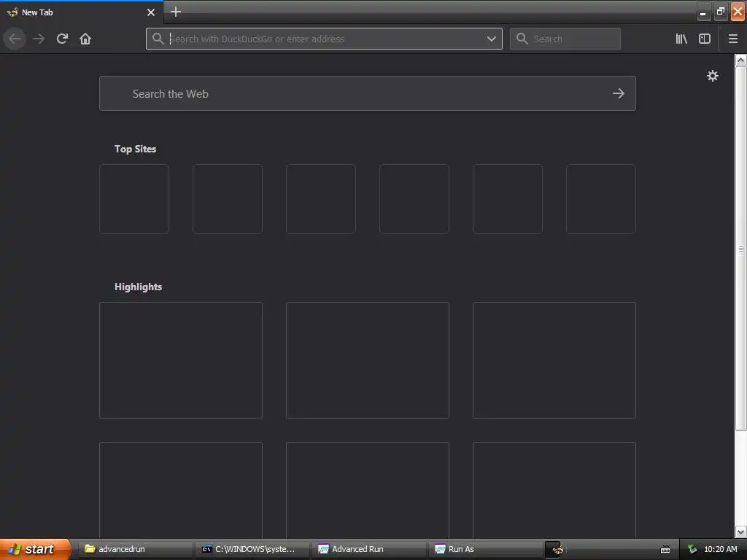Click the search box magnifier icon

522,39
